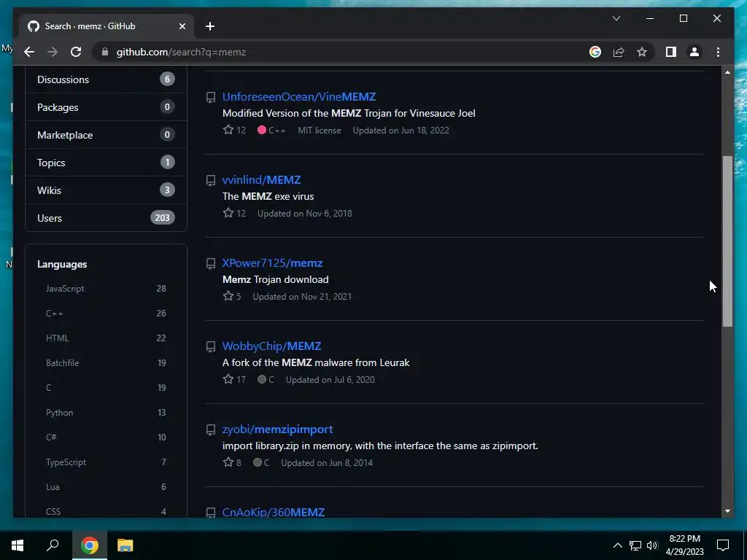This screenshot has width=747, height=560.
Task: Select Discussions in the search sidebar
Action: [x=106, y=79]
